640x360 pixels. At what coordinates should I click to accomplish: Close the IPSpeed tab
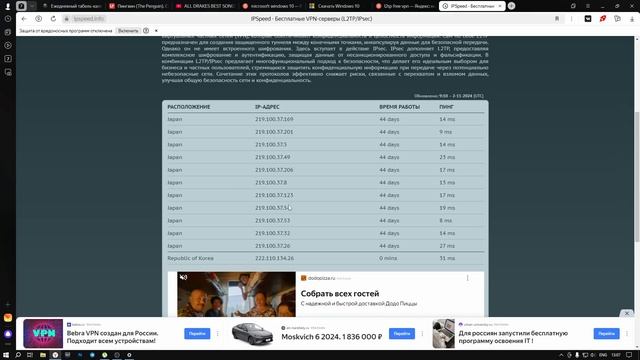pyautogui.click(x=500, y=6)
